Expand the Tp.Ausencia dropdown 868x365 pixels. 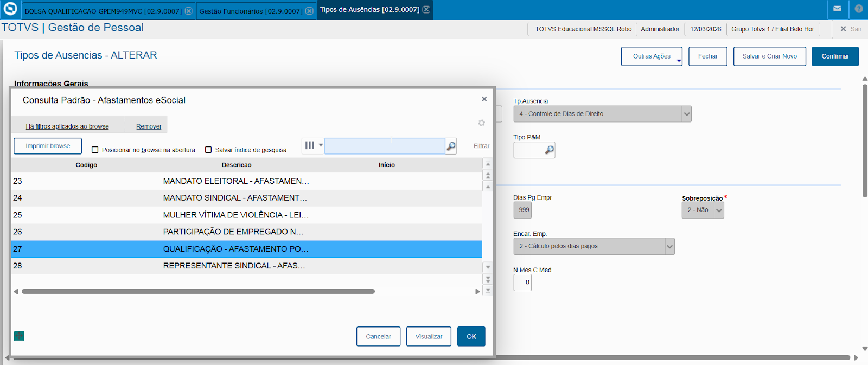tap(687, 114)
